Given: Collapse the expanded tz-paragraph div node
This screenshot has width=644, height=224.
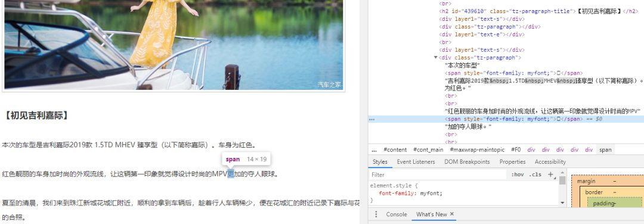Looking at the screenshot, I should click(x=436, y=57).
